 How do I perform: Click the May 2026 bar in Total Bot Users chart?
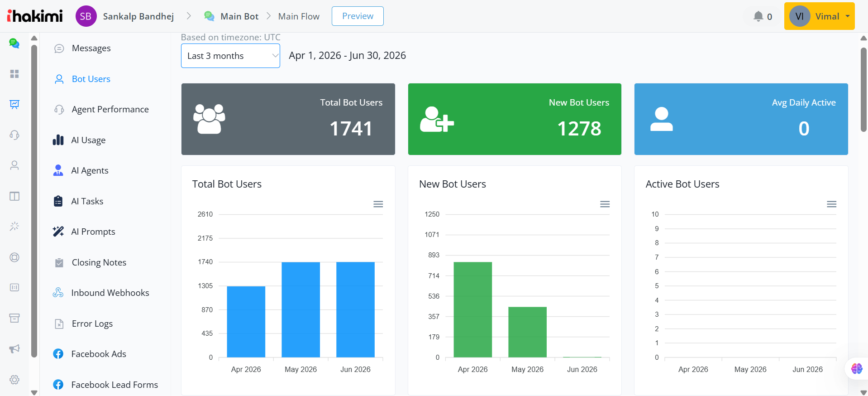coord(301,309)
